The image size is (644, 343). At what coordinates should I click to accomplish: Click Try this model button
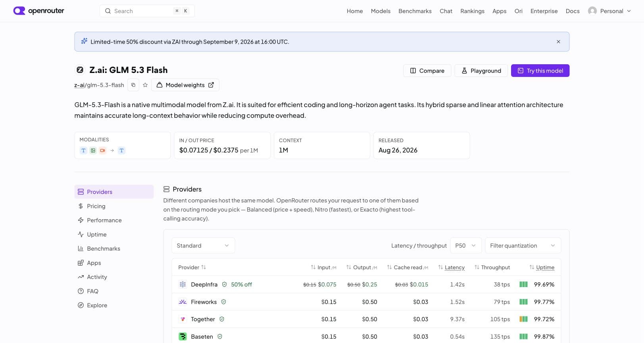(540, 71)
